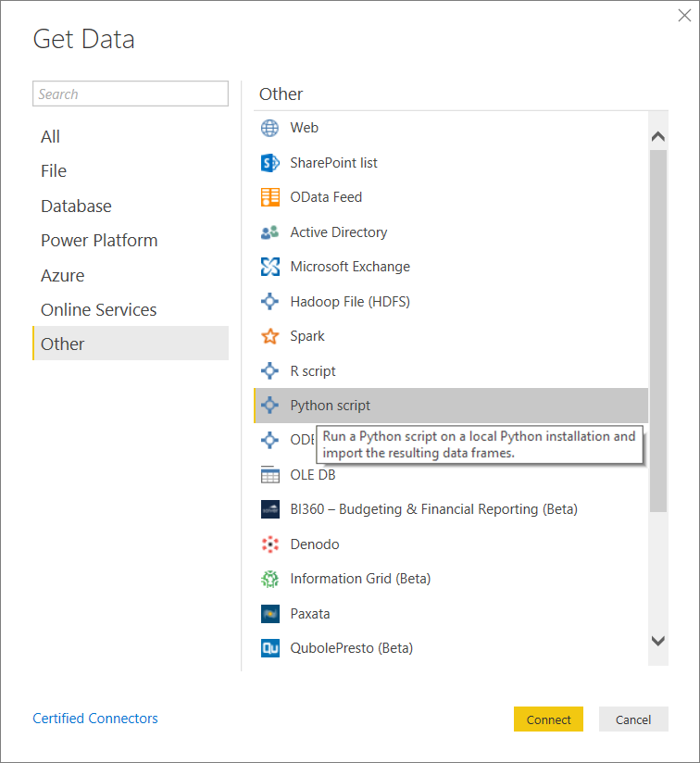Open the Certified Connectors link
The image size is (700, 763).
click(x=94, y=719)
